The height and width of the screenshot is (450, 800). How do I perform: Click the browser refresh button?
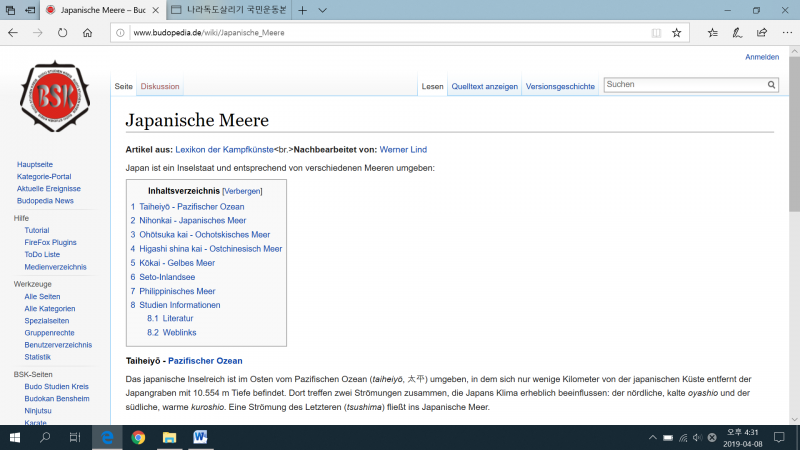tap(62, 32)
